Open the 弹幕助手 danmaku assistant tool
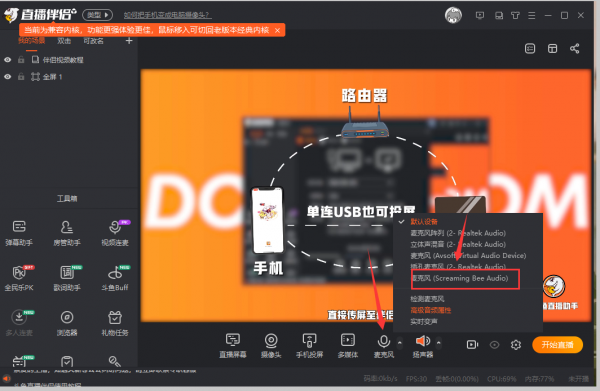 pyautogui.click(x=19, y=233)
